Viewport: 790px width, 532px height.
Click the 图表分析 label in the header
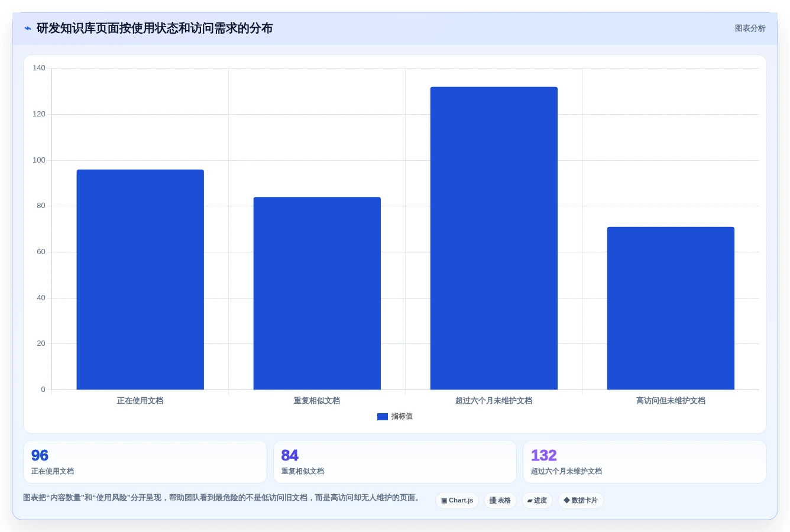750,28
